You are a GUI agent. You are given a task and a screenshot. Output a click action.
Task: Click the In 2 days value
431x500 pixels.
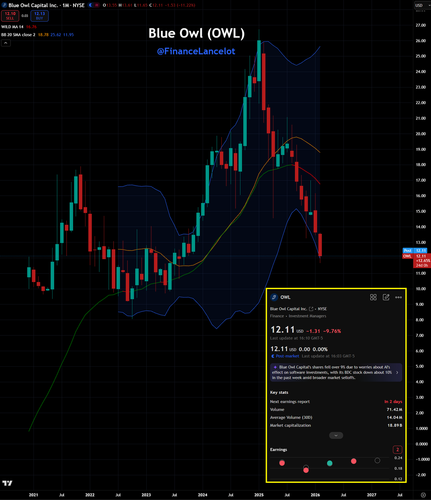tap(393, 402)
